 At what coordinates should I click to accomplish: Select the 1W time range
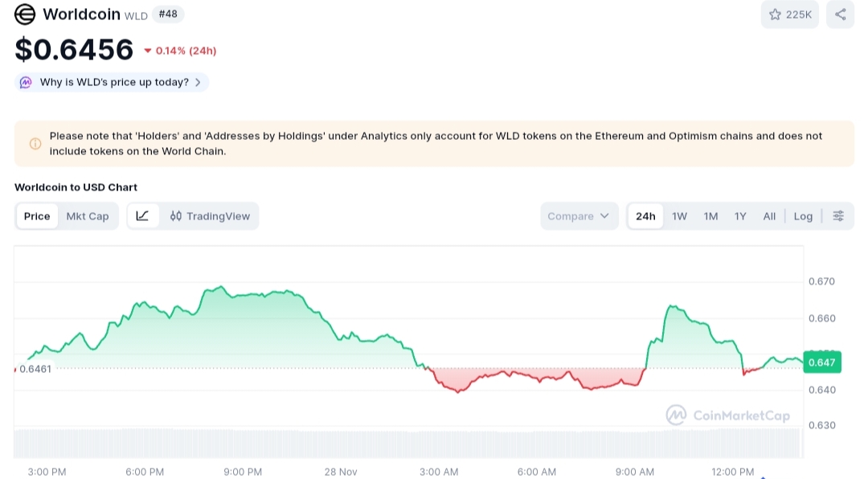coord(679,216)
